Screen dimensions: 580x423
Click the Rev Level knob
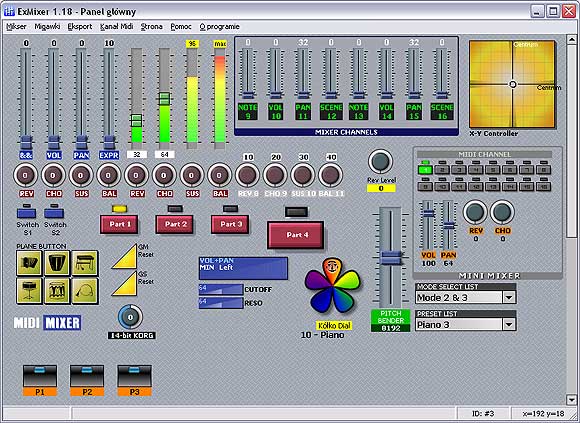381,161
